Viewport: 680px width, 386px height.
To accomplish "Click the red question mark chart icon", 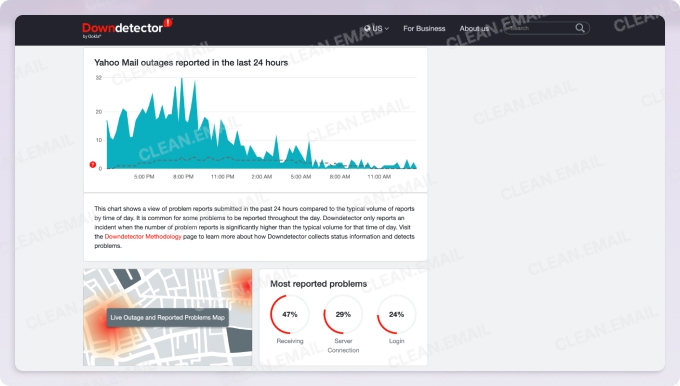I will click(92, 164).
